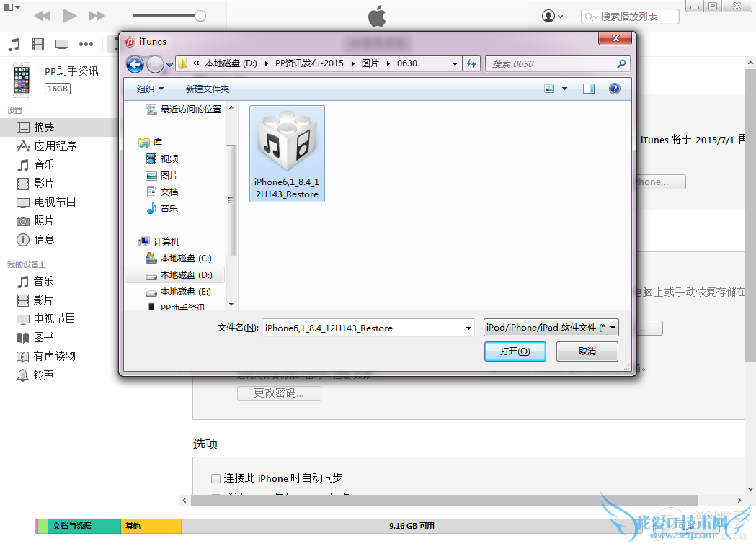Open recent locations dropdown beside navigation arrows
This screenshot has width=756, height=546.
click(169, 64)
